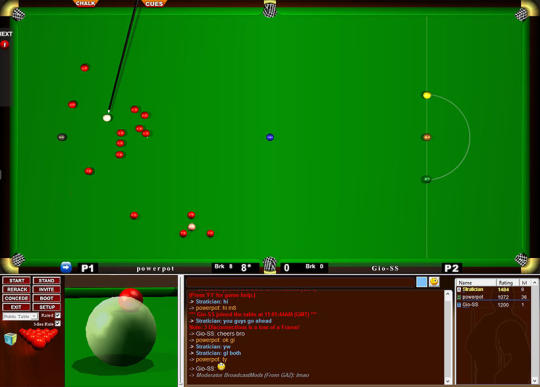Click the yellow ball on the baulk line
This screenshot has height=387, width=540.
click(427, 95)
